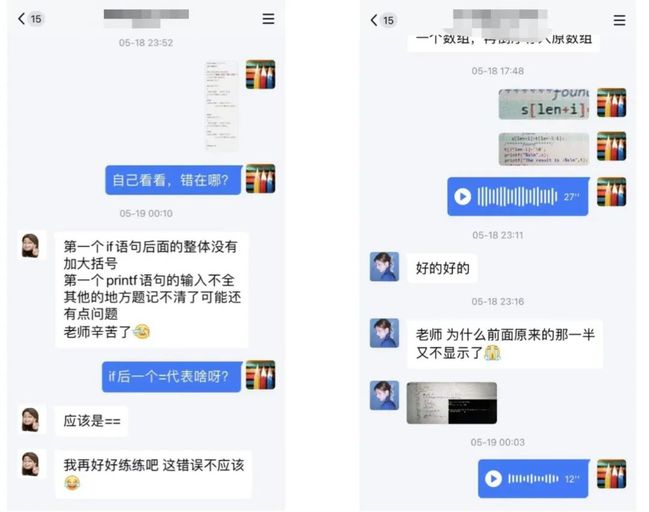Open hamburger menu in right chat
Image resolution: width=649 pixels, height=512 pixels.
tap(619, 20)
